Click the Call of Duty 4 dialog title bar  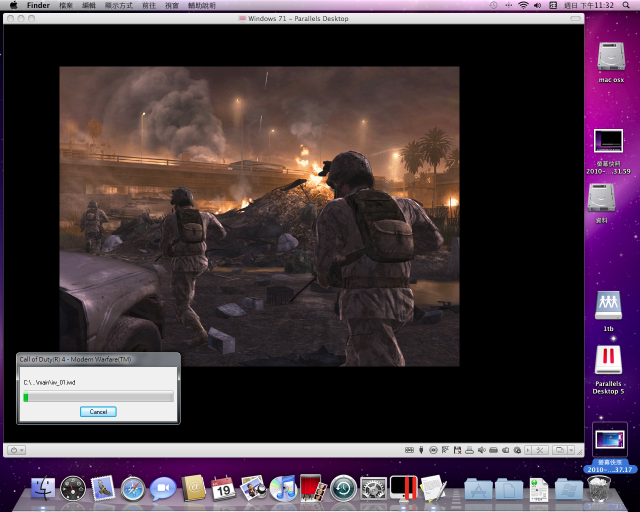(98, 359)
